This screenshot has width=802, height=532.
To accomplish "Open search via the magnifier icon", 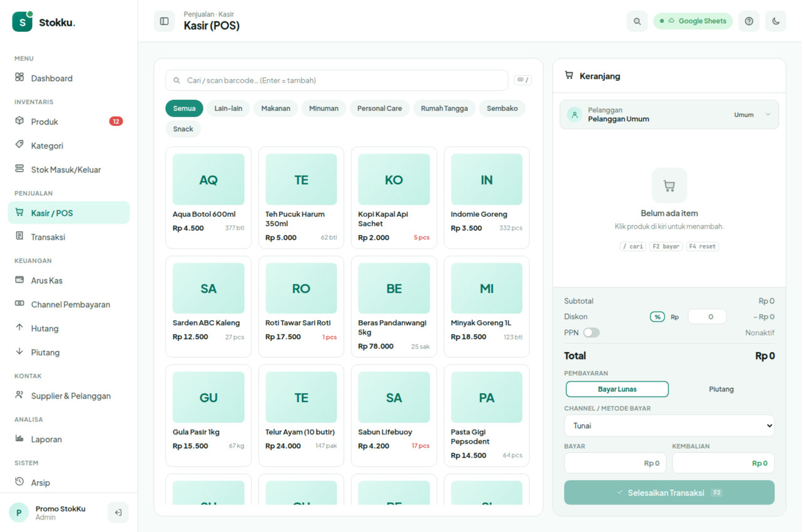I will (x=637, y=21).
